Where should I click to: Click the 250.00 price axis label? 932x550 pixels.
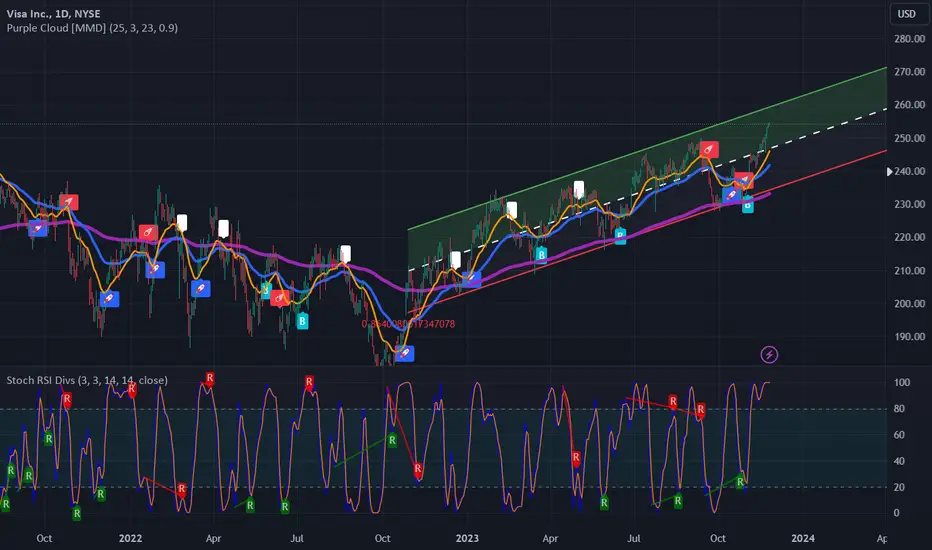click(x=909, y=138)
